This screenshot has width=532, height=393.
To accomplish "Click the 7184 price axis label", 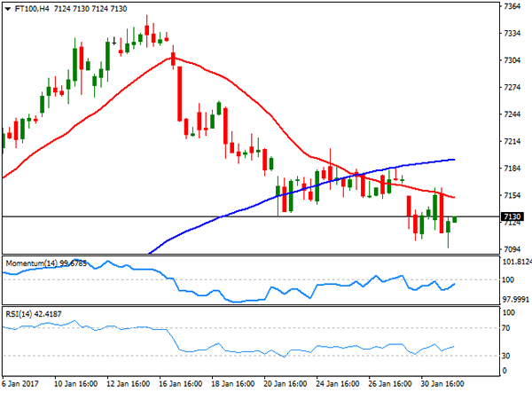I will click(512, 169).
